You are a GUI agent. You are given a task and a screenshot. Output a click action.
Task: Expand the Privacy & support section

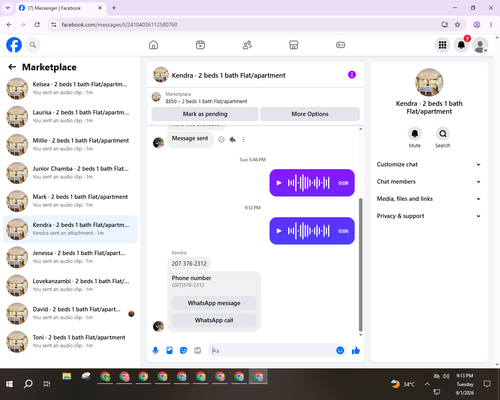coord(429,216)
